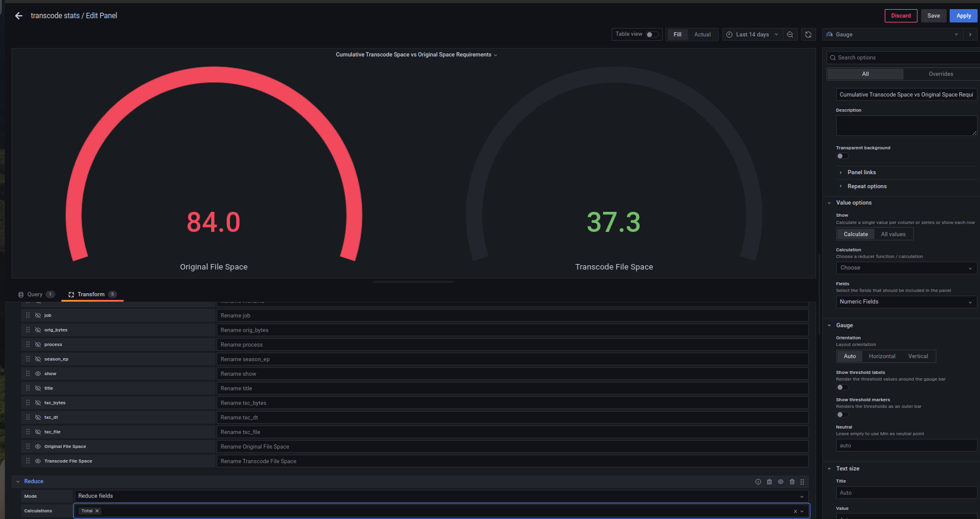Click the drag handle on the season_ep row
Image resolution: width=980 pixels, height=519 pixels.
(28, 359)
